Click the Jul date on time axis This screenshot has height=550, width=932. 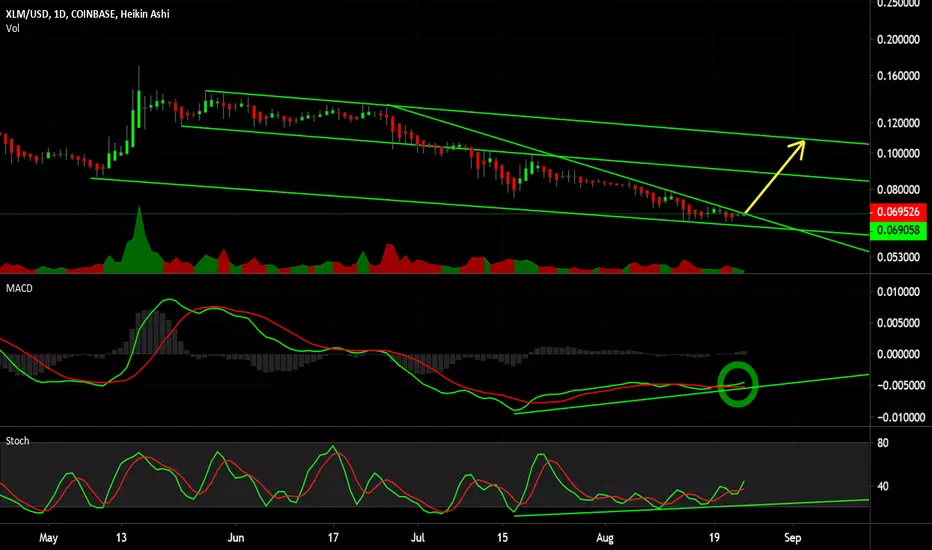point(418,538)
